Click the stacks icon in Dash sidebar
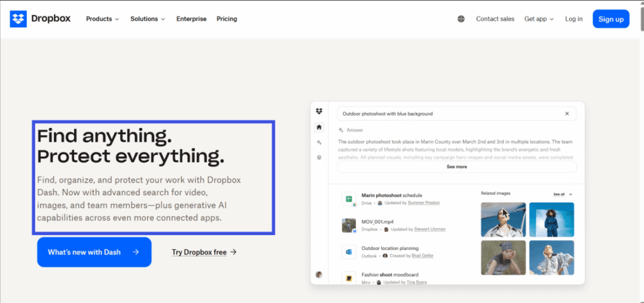This screenshot has height=303, width=644. point(319,157)
